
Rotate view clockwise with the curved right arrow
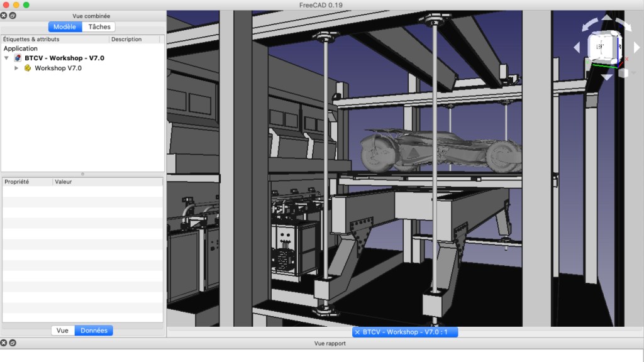tap(624, 25)
